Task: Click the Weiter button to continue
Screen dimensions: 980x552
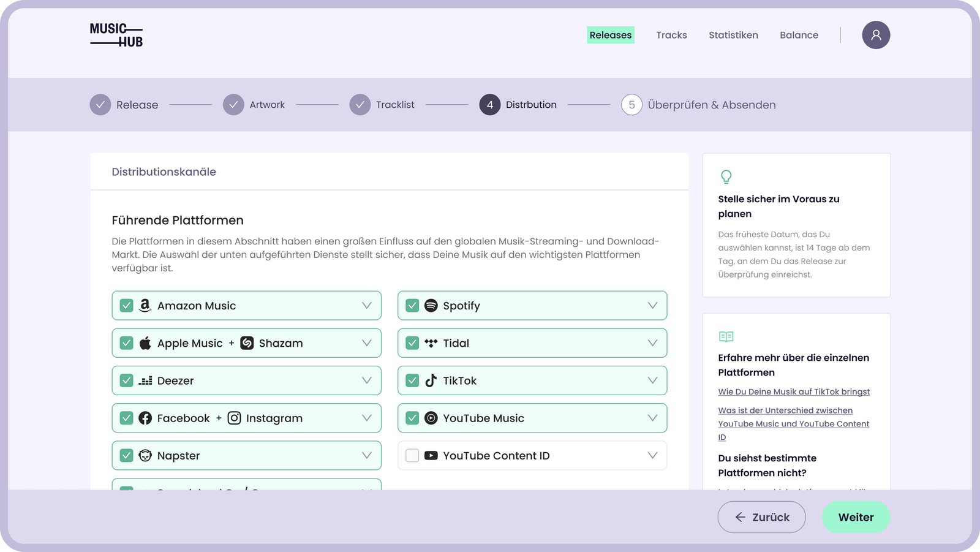Action: [856, 517]
